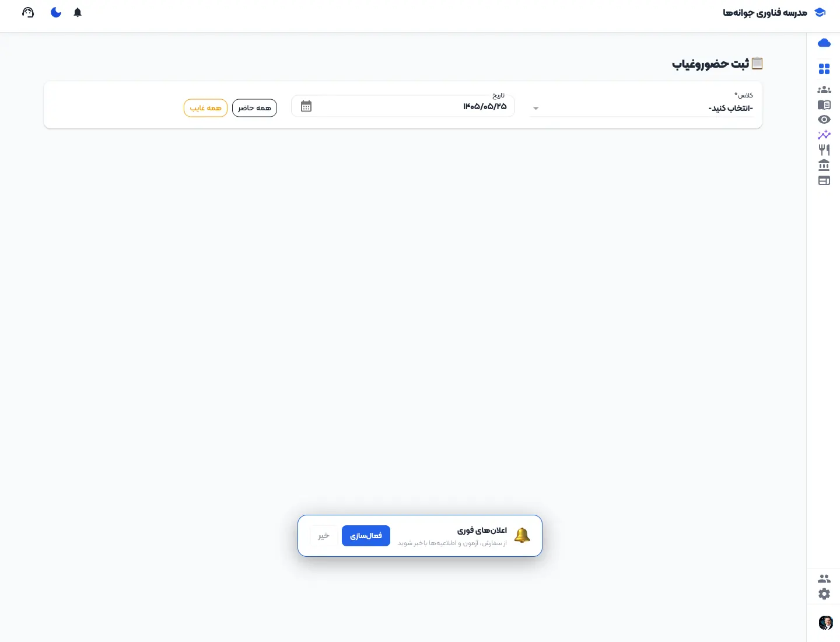Click the school name مدرسه فناوری جوانه‌ها
840x642 pixels.
[x=765, y=13]
